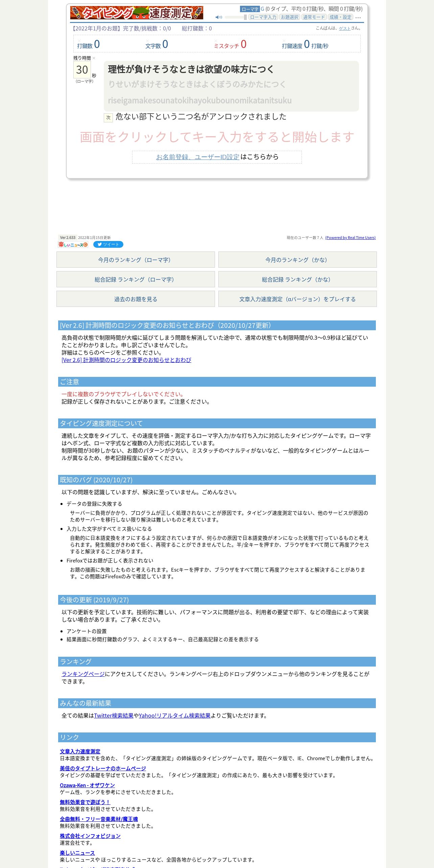This screenshot has width=434, height=868.
Task: Open 総合記録 ランキング（ローマ字）
Action: coord(136,279)
